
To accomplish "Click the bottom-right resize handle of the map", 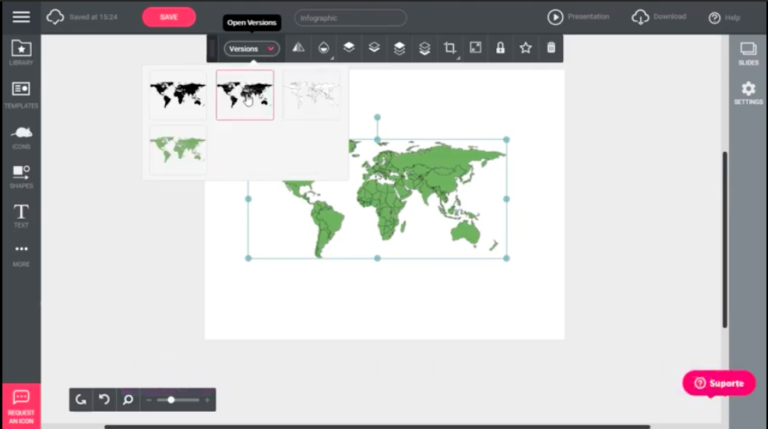I will pos(506,258).
